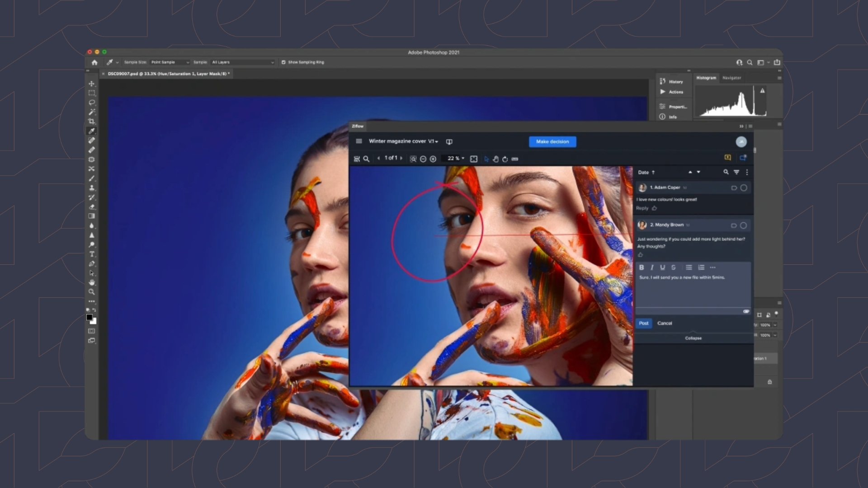Open the Fill 100% dropdown
868x488 pixels.
pyautogui.click(x=775, y=335)
